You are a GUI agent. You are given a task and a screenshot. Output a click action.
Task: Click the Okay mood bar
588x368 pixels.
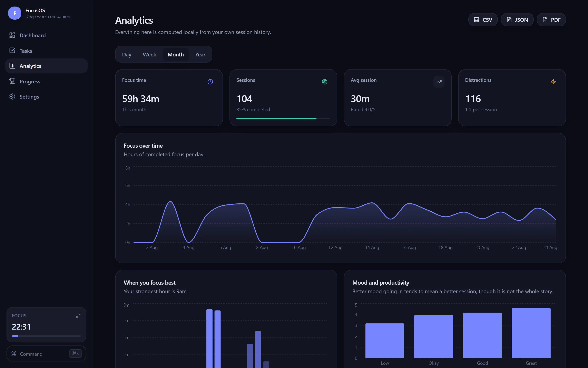point(434,336)
